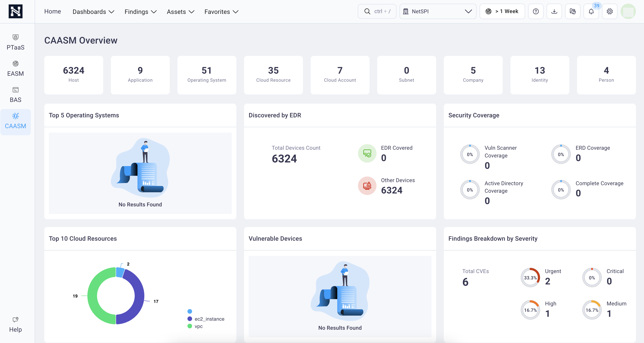This screenshot has height=343, width=644.
Task: Open the 6324 Host card
Action: [74, 75]
